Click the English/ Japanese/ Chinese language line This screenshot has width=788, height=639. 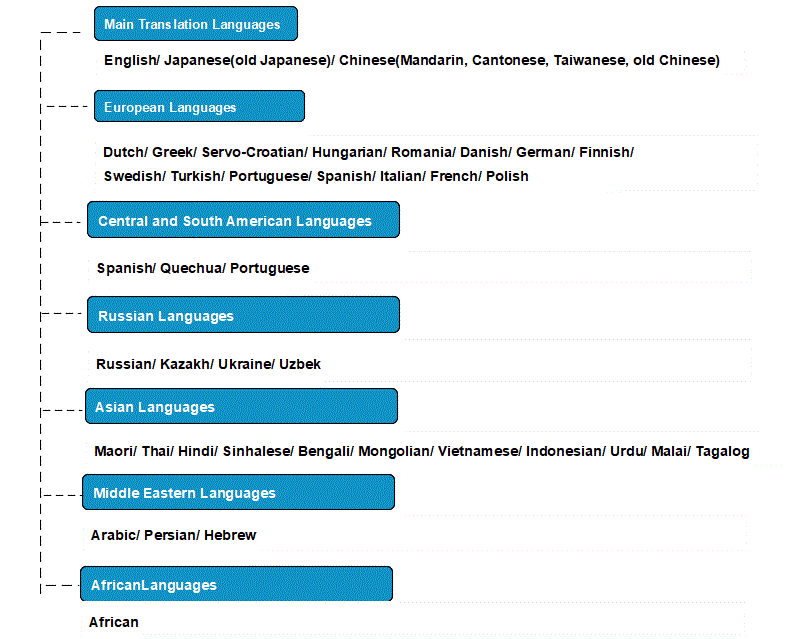(x=412, y=60)
